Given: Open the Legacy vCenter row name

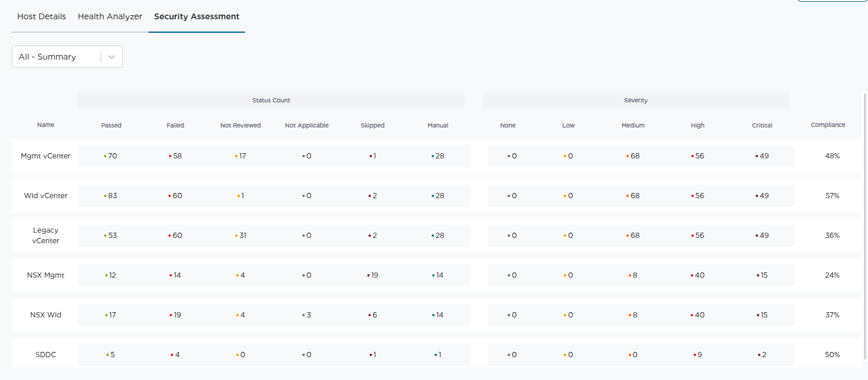Looking at the screenshot, I should click(x=46, y=235).
